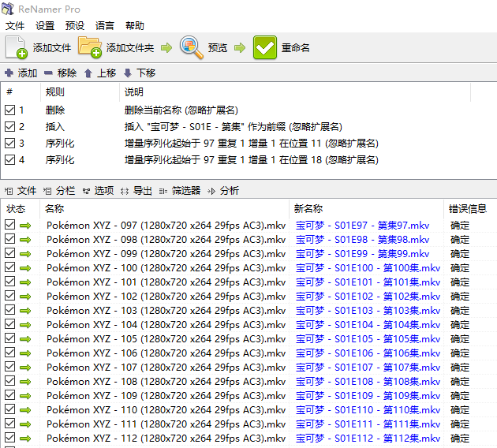The height and width of the screenshot is (448, 497).
Task: Click the down arrow icon for 下移
Action: (x=128, y=73)
